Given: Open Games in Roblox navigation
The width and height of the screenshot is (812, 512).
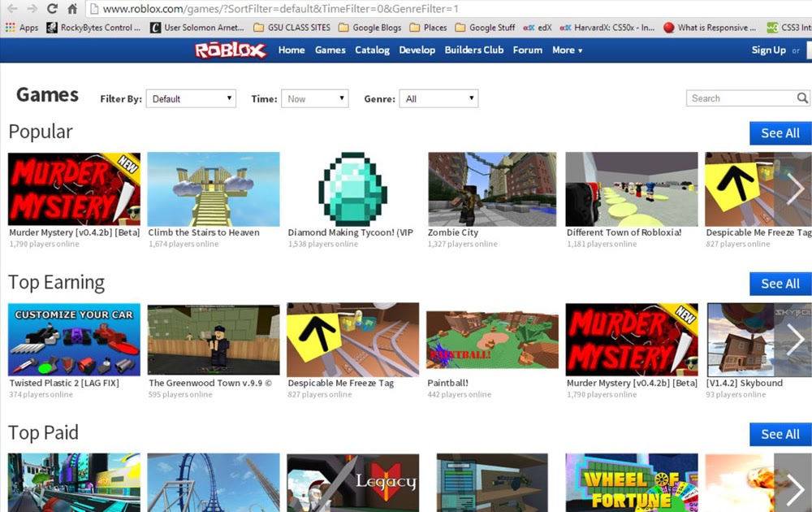Looking at the screenshot, I should click(330, 50).
